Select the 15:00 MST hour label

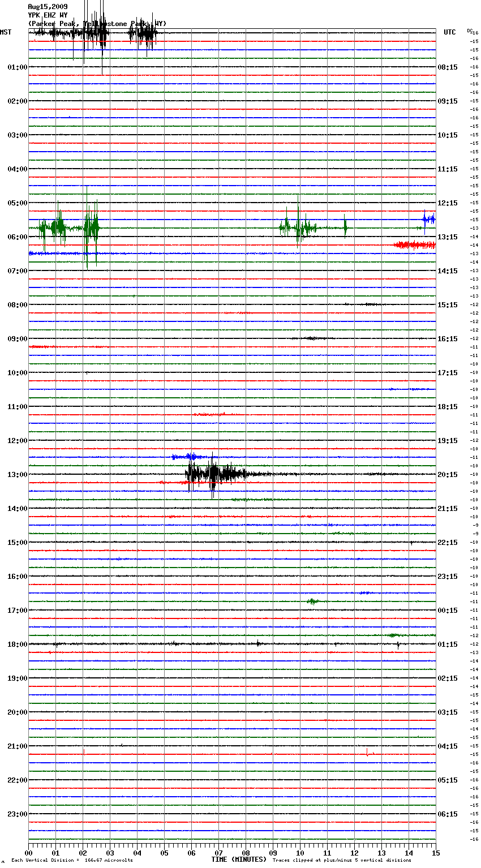[x=18, y=543]
